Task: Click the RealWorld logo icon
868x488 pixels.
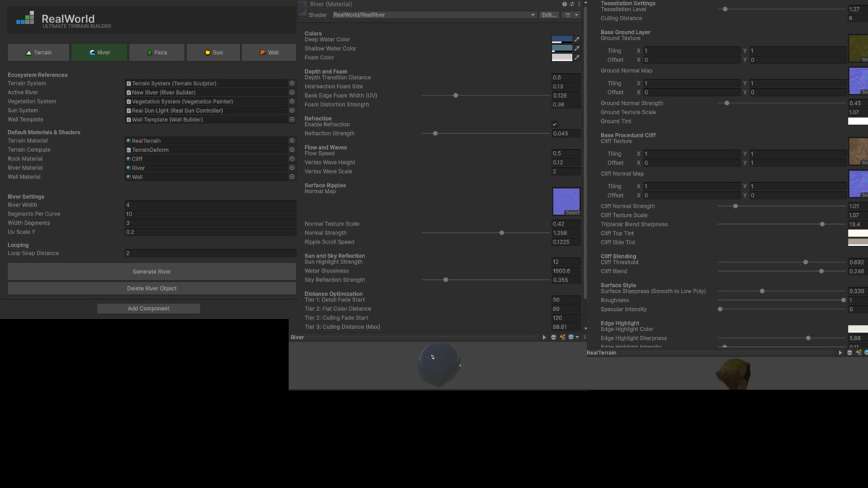Action: [x=25, y=18]
